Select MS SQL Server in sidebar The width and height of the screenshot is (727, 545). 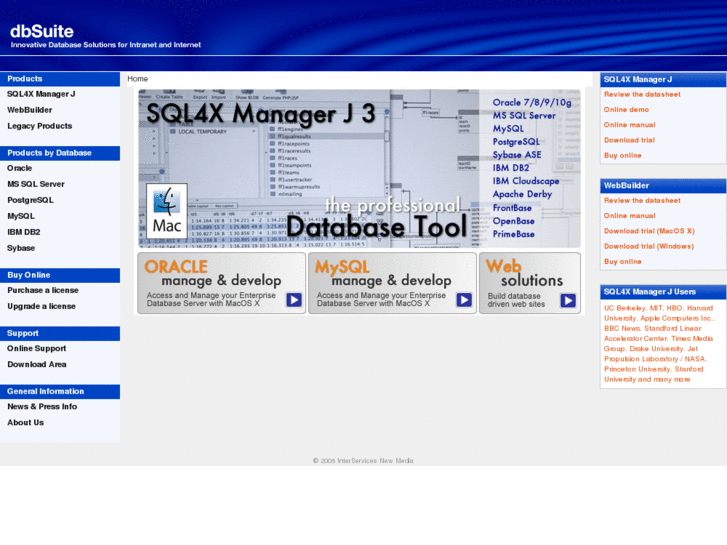36,184
